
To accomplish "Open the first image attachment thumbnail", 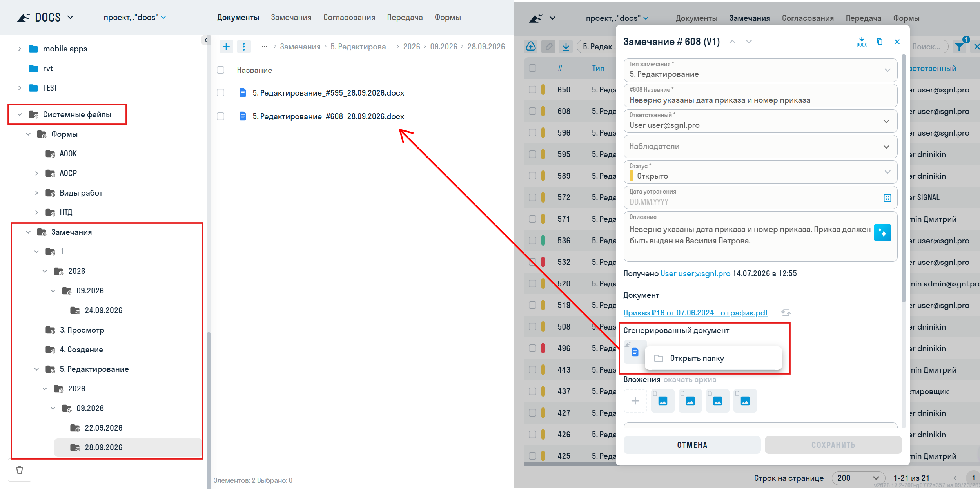I will [662, 401].
